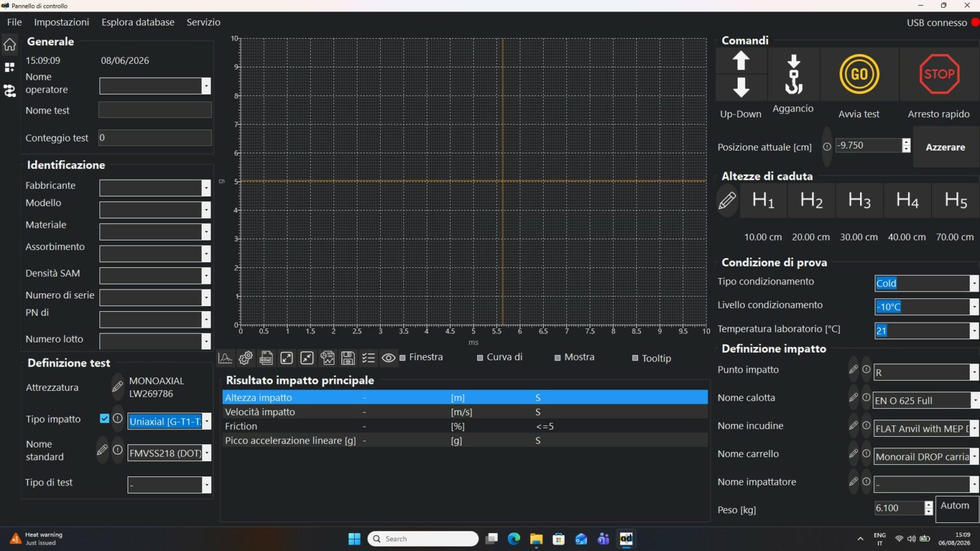This screenshot has width=980, height=551.
Task: Open the Impostazioni menu
Action: pyautogui.click(x=61, y=22)
